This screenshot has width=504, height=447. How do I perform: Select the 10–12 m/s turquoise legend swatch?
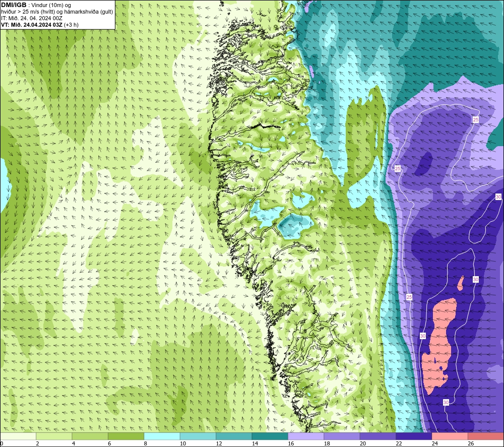coord(198,436)
